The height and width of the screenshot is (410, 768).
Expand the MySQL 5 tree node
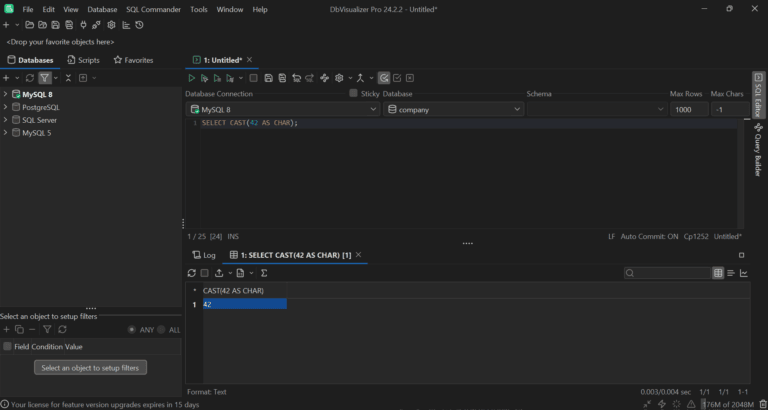(x=5, y=133)
